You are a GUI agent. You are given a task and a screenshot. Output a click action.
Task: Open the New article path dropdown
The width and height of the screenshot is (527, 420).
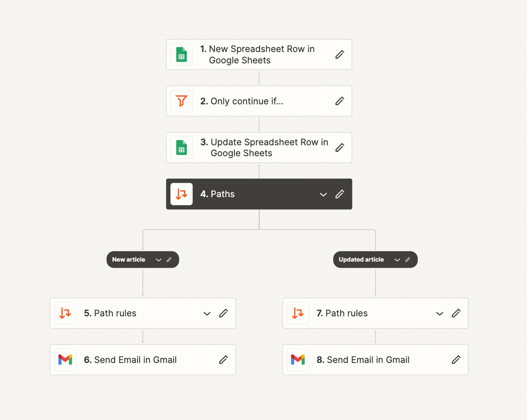159,260
